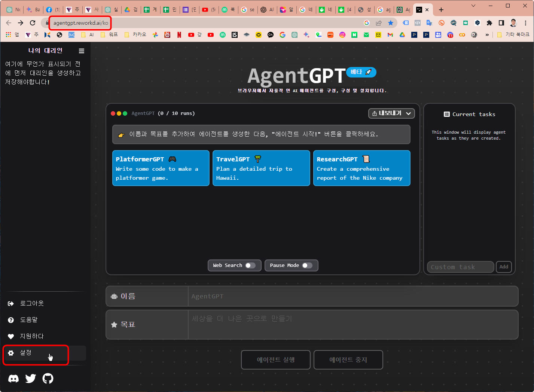The width and height of the screenshot is (534, 392).
Task: Select the TravelGPT example card
Action: click(261, 168)
